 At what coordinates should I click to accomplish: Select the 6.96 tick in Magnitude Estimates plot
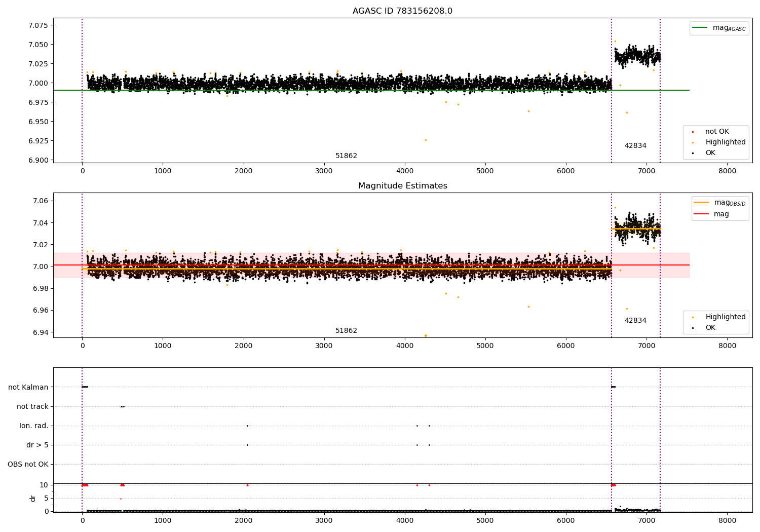click(40, 311)
